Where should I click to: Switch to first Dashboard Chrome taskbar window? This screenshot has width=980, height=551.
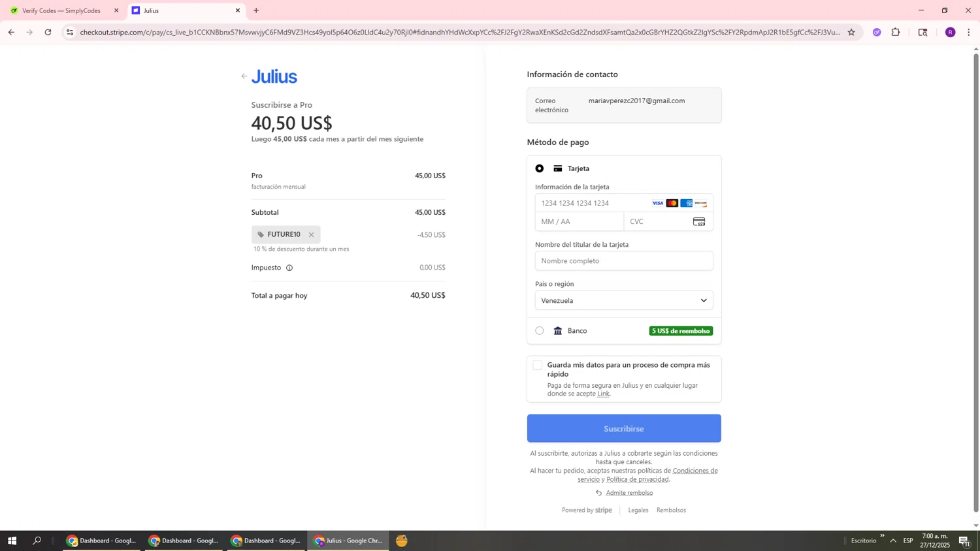[x=102, y=541]
